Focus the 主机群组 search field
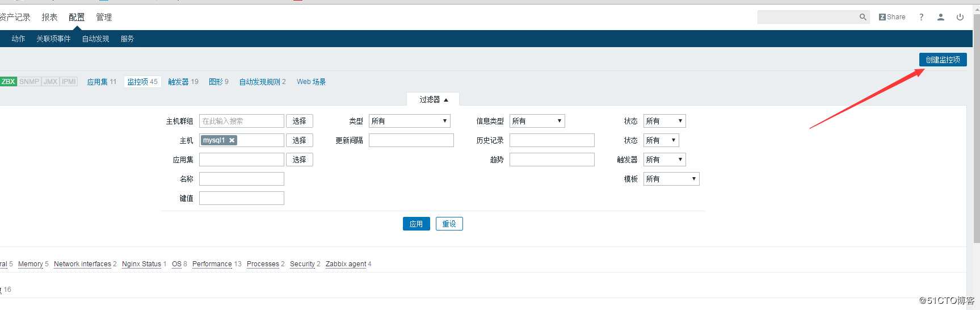Viewport: 980px width, 310px height. [241, 121]
